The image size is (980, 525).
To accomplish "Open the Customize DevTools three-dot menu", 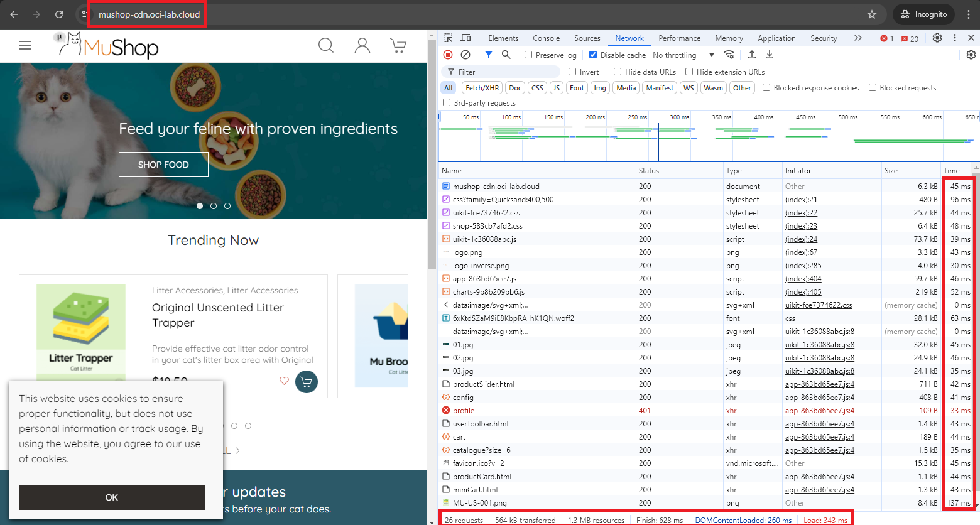I will [x=955, y=38].
